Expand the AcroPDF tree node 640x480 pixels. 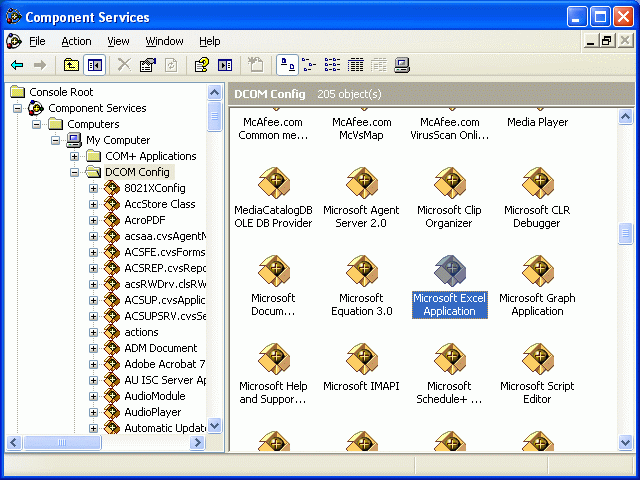coord(94,220)
